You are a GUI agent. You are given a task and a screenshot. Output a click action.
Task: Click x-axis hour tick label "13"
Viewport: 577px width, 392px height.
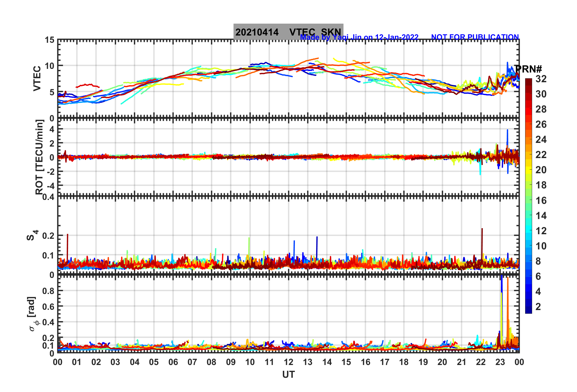coord(308,362)
